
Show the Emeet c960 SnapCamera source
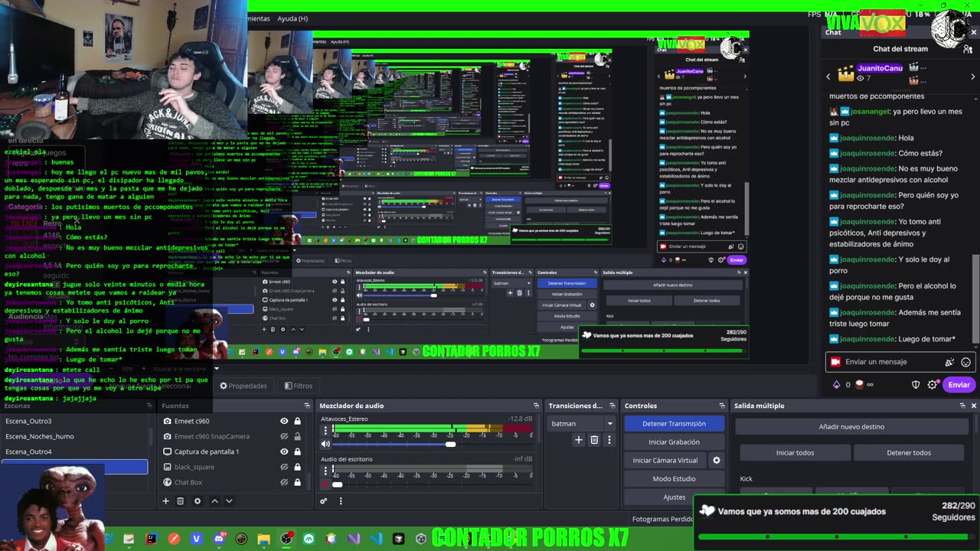pyautogui.click(x=284, y=436)
